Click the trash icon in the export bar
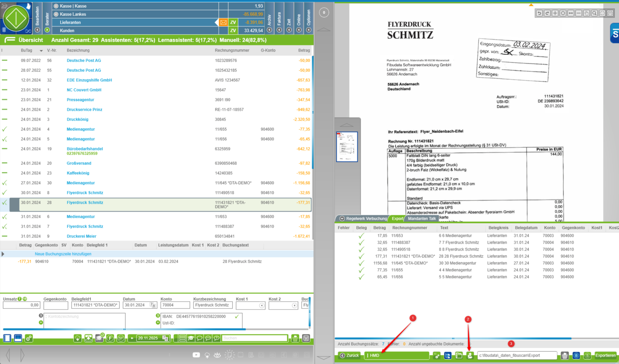Screen dimensions: 619x364 tap(565, 355)
